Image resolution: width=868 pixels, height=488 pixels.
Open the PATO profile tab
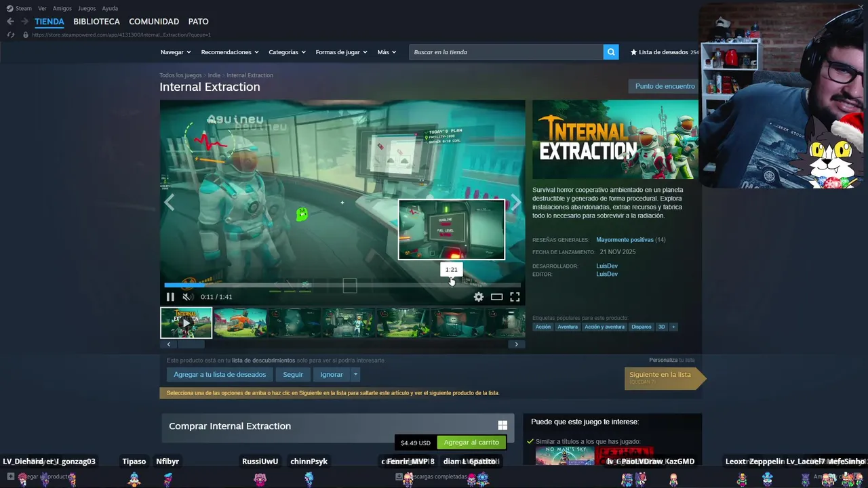(x=199, y=22)
